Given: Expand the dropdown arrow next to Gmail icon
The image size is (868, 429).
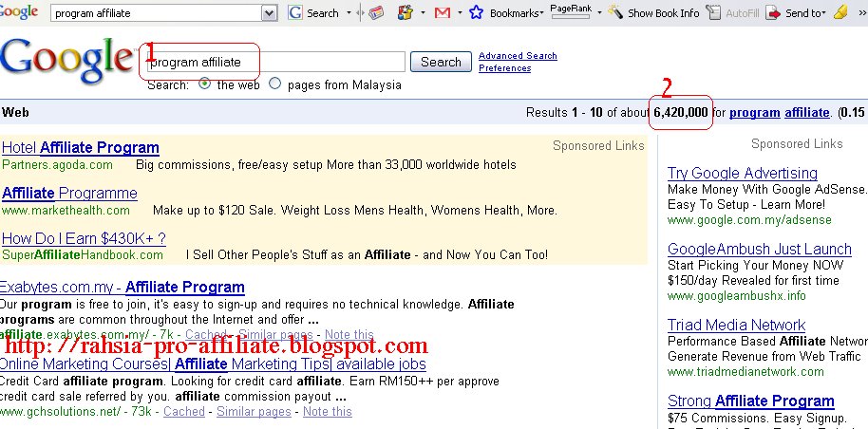Looking at the screenshot, I should (x=460, y=13).
